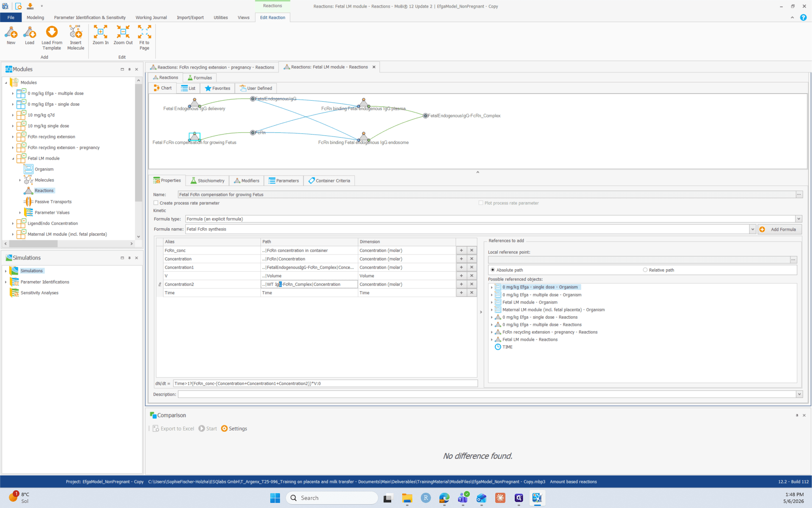812x508 pixels.
Task: Open the Formula name dropdown
Action: (x=752, y=229)
